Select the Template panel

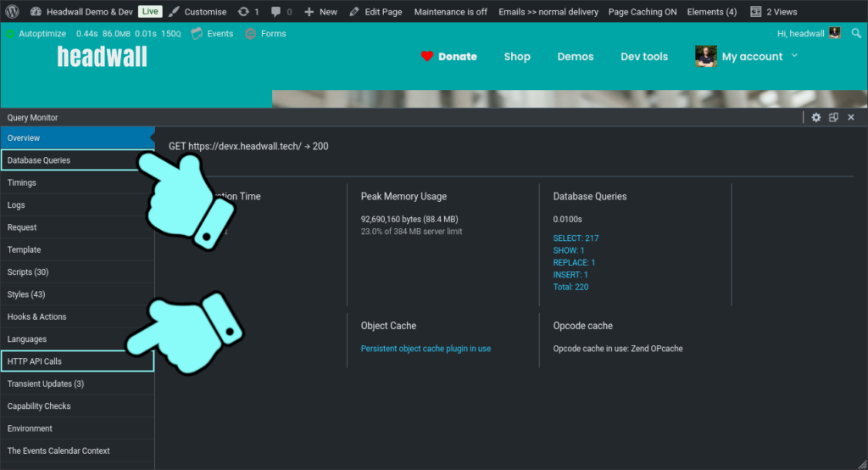tap(77, 249)
